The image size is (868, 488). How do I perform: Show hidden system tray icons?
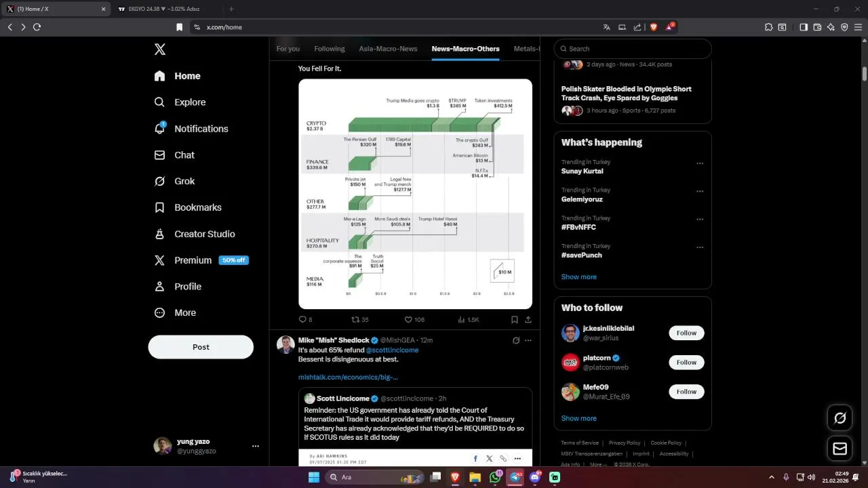771,477
